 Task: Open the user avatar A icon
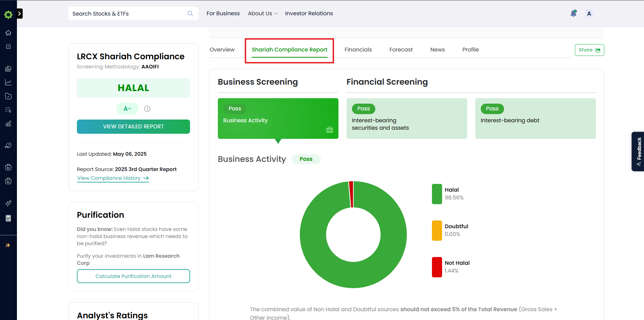(x=589, y=14)
